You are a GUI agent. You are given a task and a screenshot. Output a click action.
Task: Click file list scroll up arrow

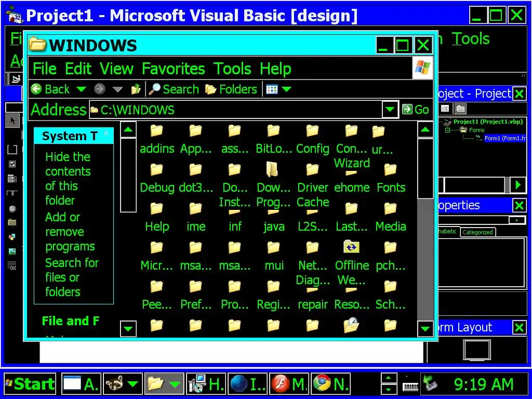click(x=425, y=129)
